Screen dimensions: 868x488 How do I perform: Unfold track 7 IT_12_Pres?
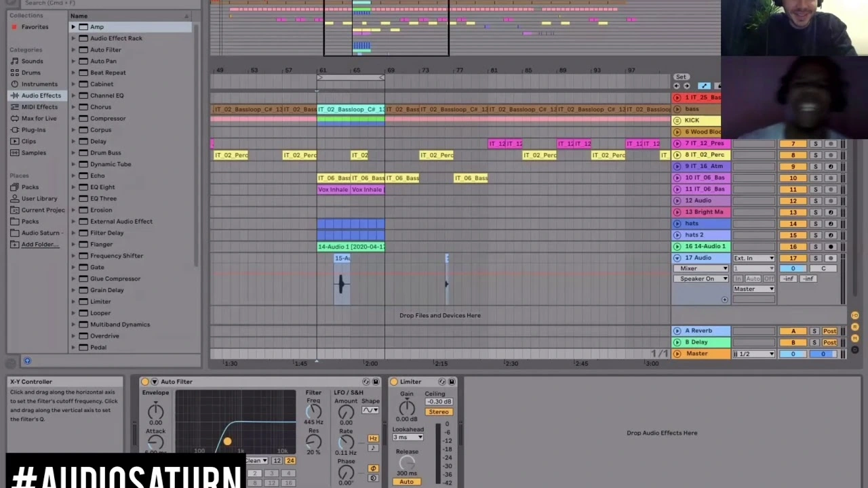pyautogui.click(x=677, y=143)
